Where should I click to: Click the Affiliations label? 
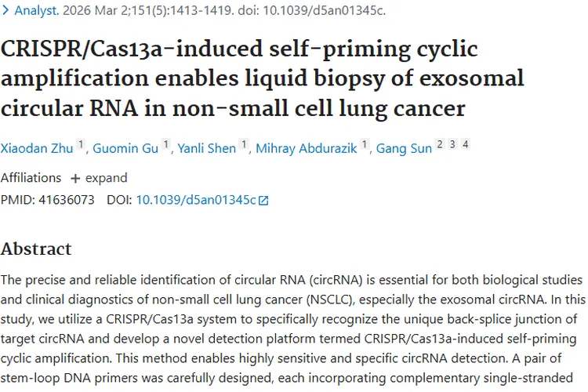pos(31,178)
